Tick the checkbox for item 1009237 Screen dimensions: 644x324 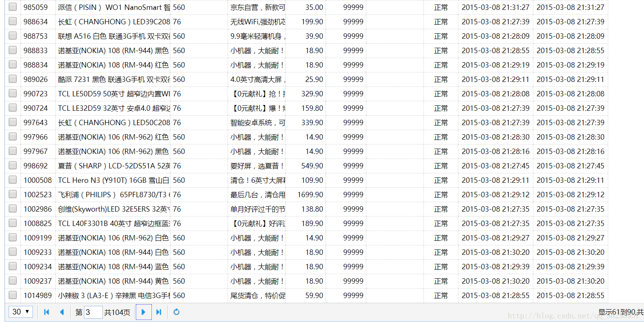tap(13, 281)
